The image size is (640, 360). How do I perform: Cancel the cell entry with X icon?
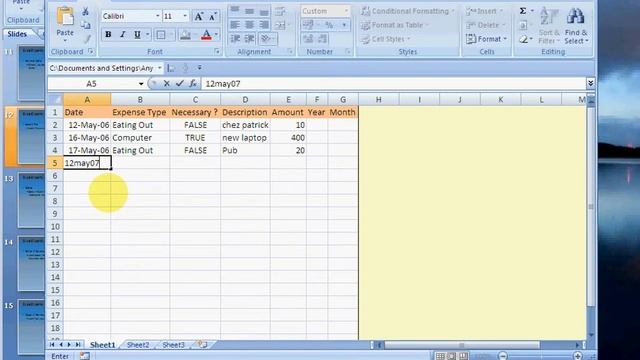pyautogui.click(x=167, y=83)
